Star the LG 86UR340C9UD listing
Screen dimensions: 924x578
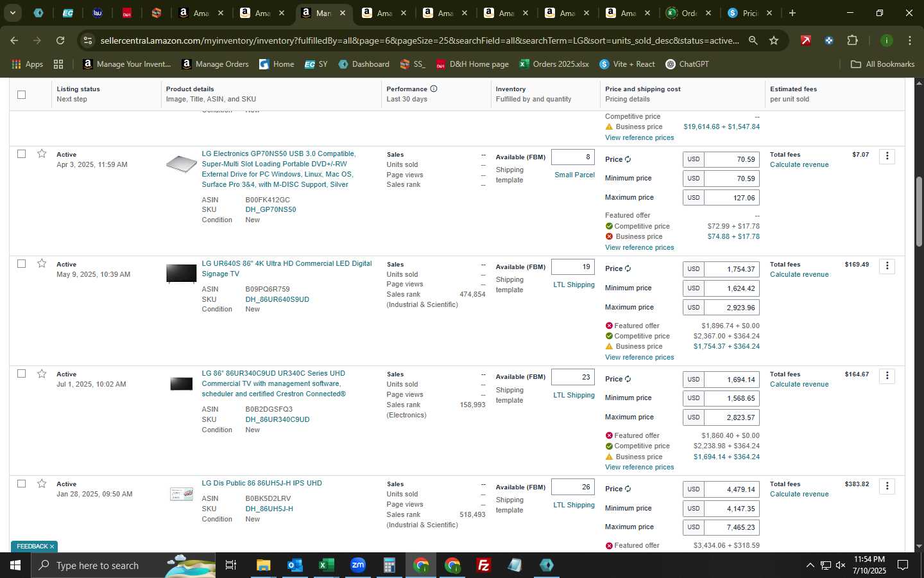pos(42,374)
